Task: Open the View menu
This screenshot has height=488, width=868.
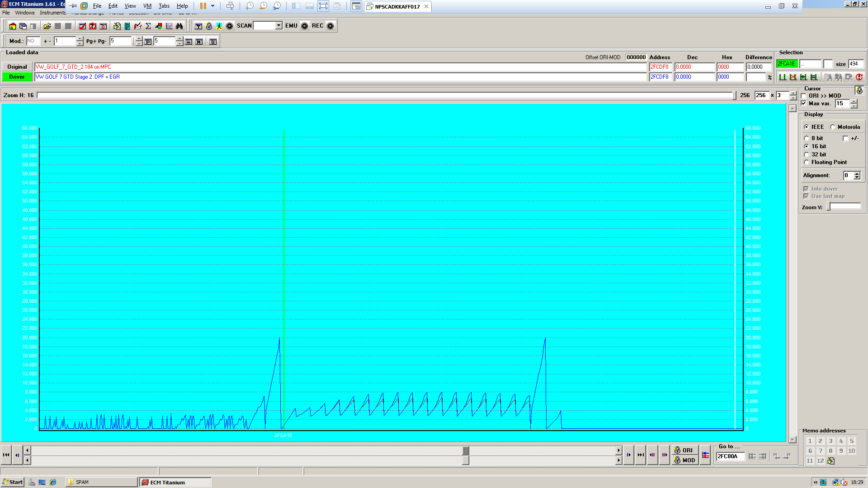Action: pos(130,6)
